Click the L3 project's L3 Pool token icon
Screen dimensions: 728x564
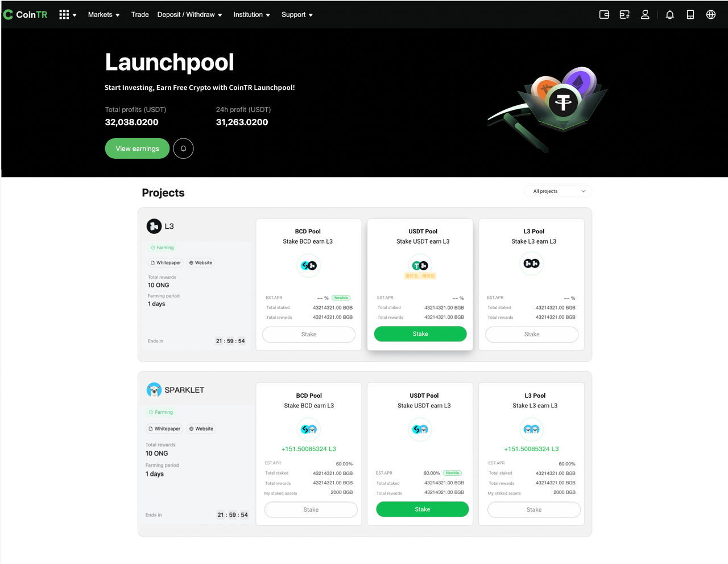(532, 264)
